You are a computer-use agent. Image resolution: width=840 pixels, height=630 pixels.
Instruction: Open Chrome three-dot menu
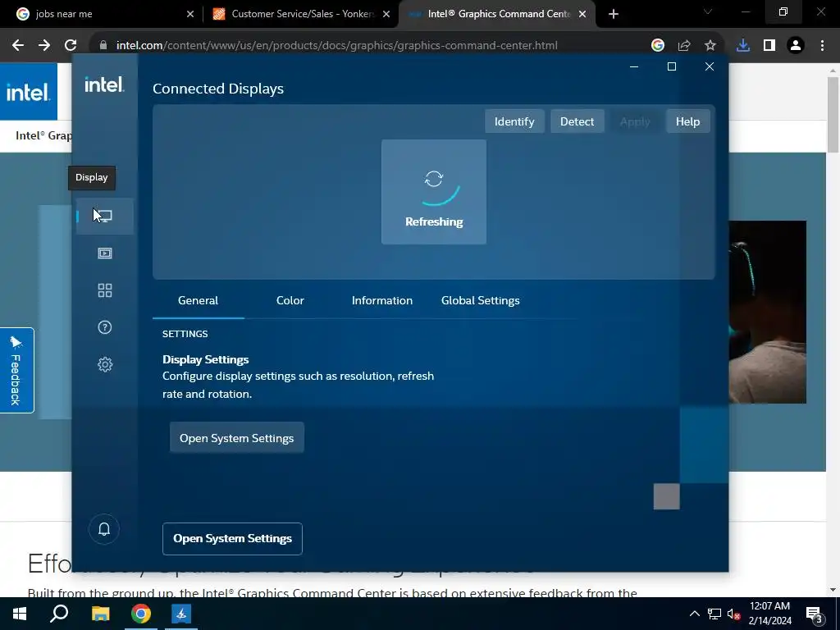pos(822,46)
